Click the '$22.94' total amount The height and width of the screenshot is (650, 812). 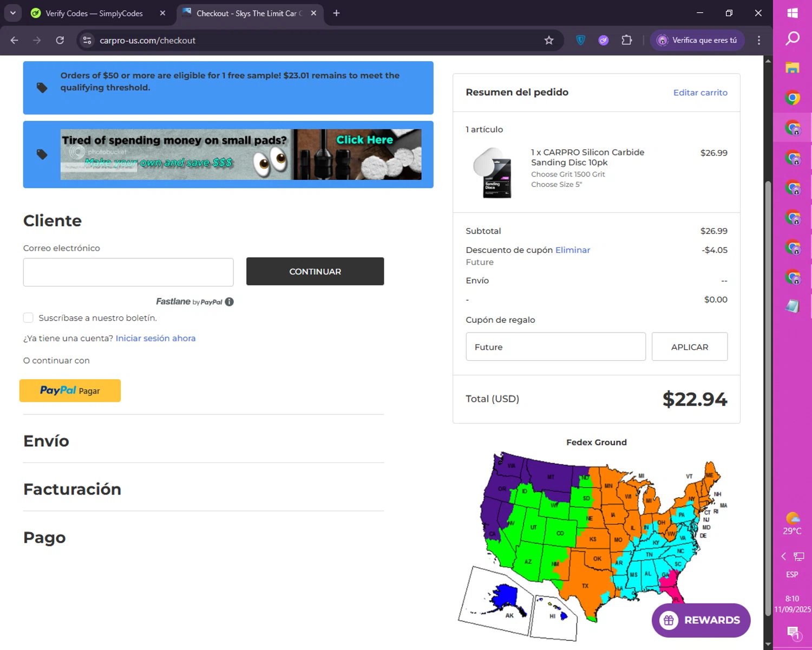(695, 399)
